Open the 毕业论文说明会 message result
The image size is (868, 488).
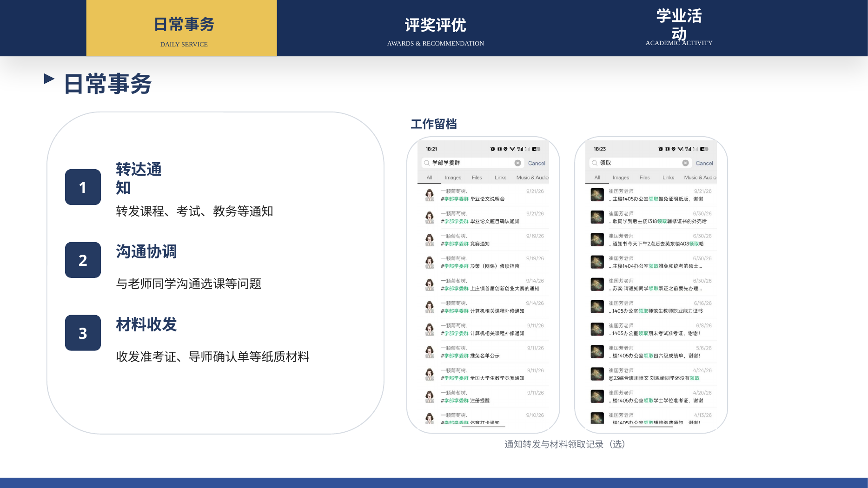(x=484, y=195)
